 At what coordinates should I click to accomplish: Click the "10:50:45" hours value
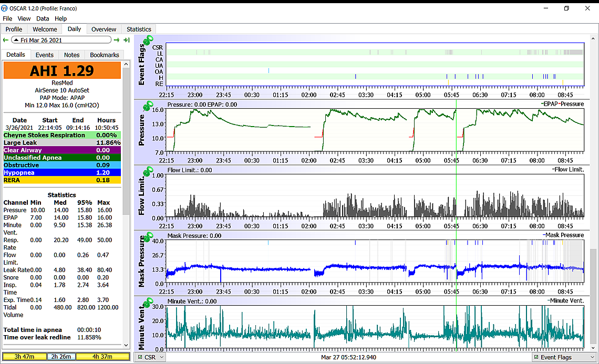107,128
